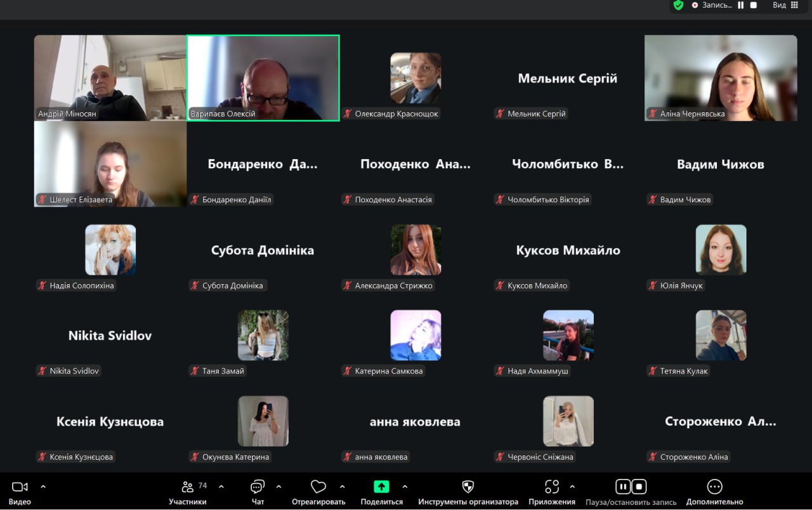This screenshot has width=812, height=510.
Task: Open the More options ellipsis icon
Action: [x=714, y=487]
